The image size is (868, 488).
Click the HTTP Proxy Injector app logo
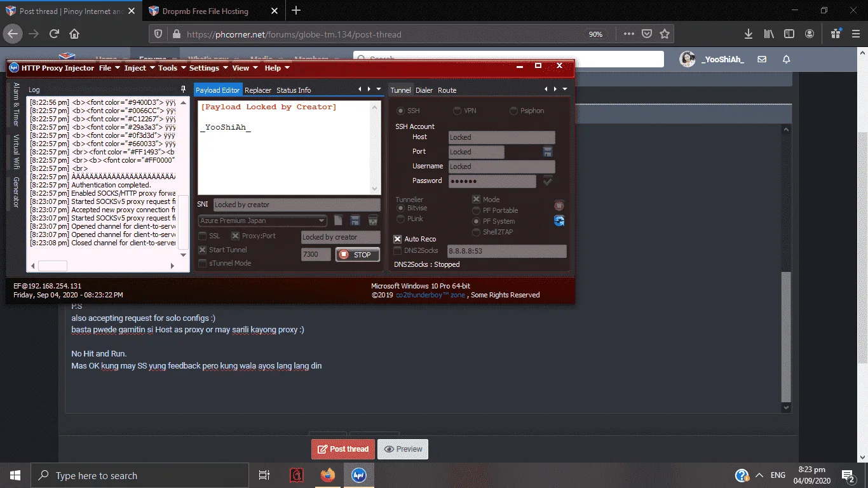pos(14,67)
